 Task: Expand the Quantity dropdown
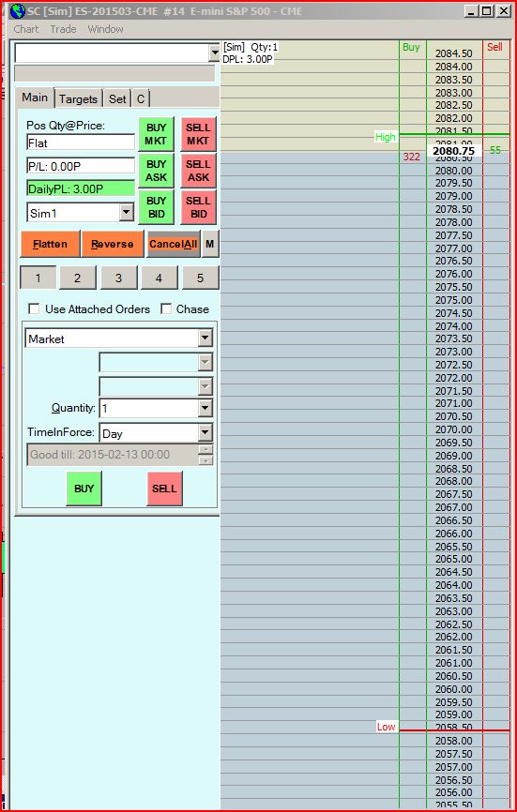[205, 409]
